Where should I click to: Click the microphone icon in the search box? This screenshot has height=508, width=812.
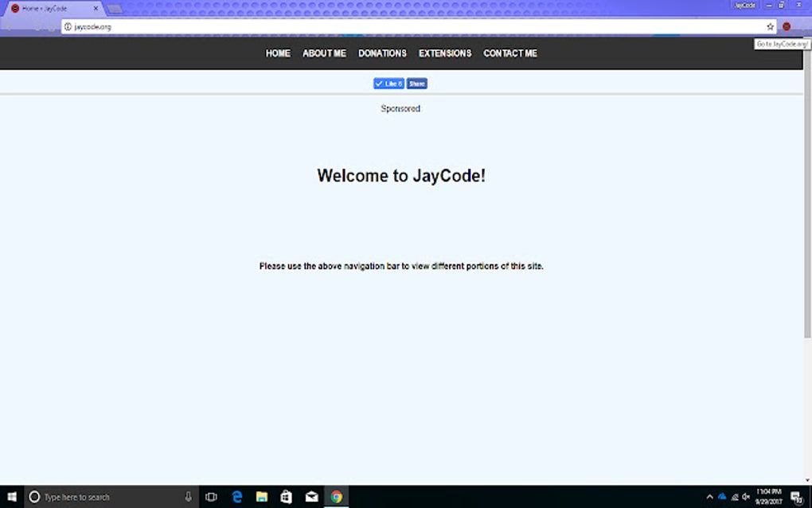(x=187, y=496)
